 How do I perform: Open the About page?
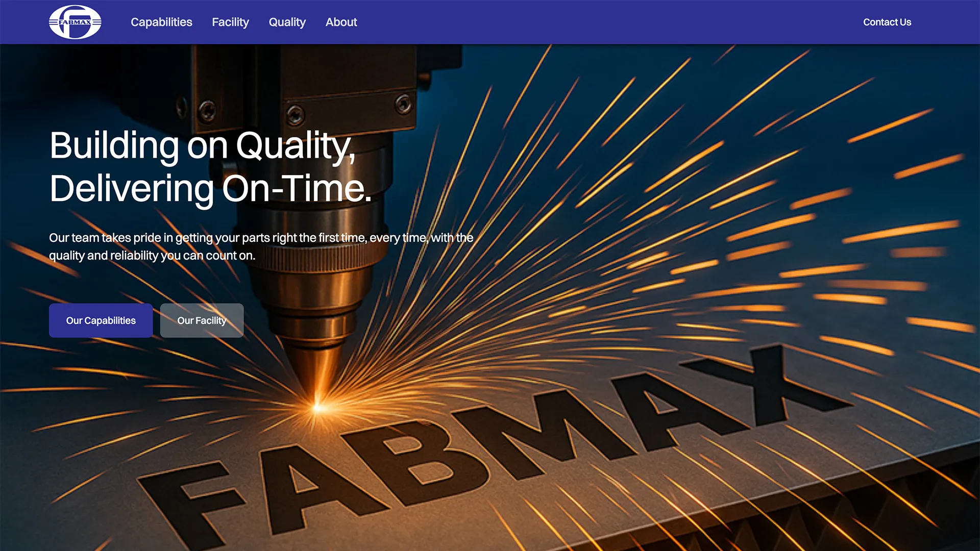341,22
